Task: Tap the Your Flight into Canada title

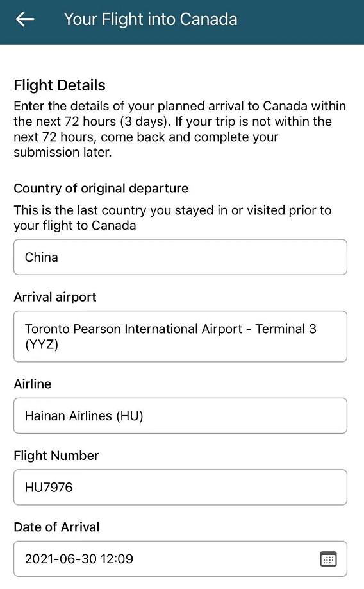Action: pyautogui.click(x=151, y=19)
